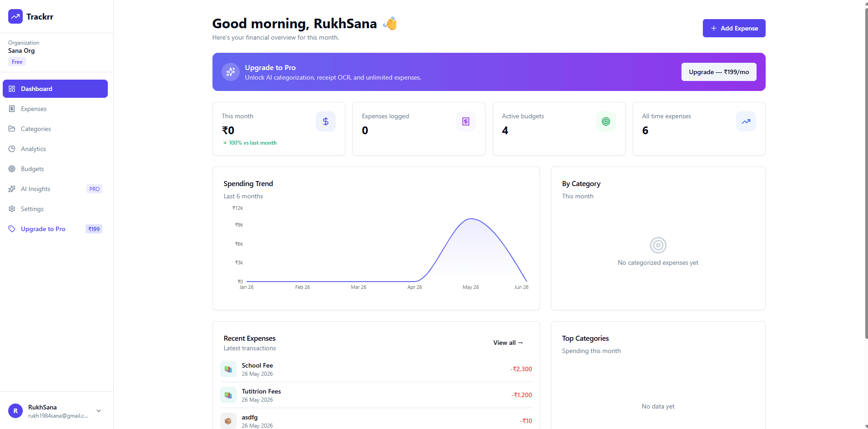Click the green target icon on Active budgets
The height and width of the screenshot is (429, 868).
[606, 121]
